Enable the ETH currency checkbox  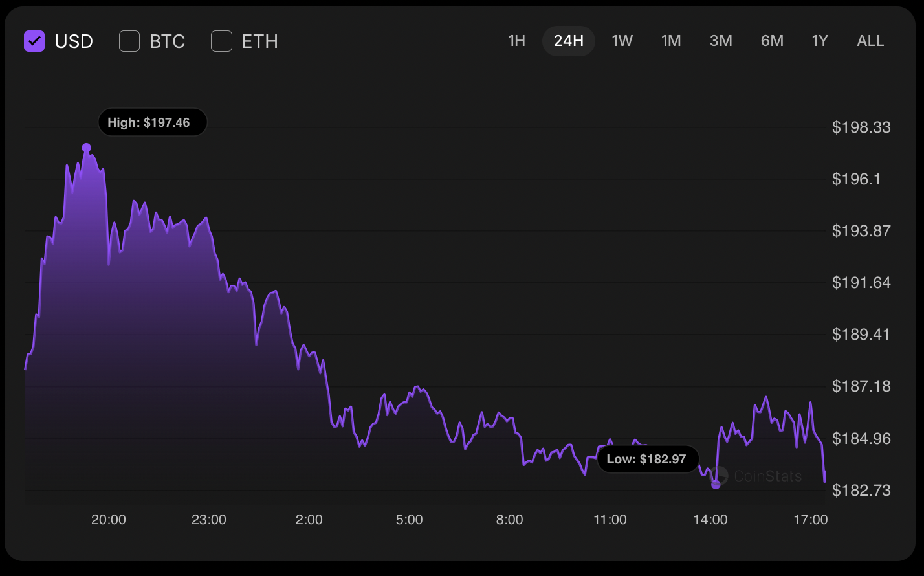point(221,41)
